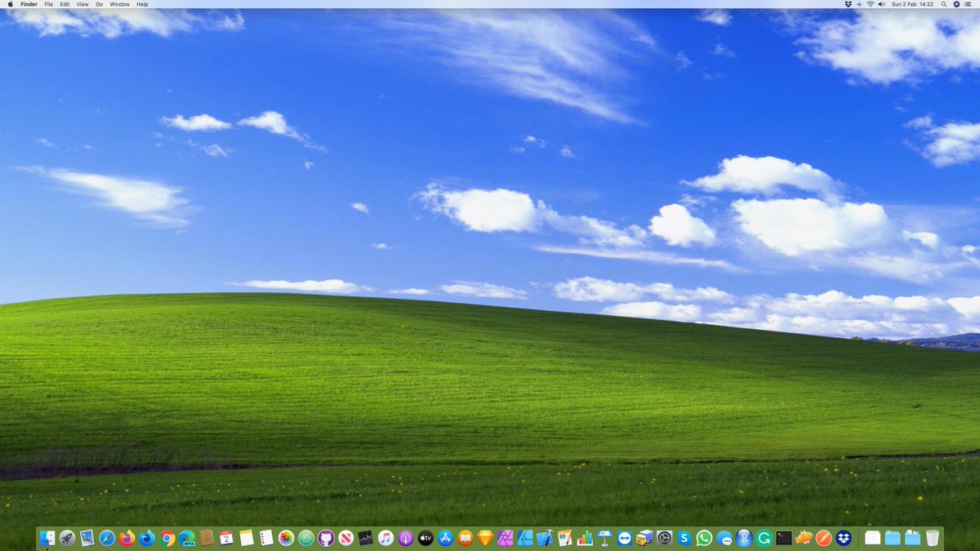Screen dimensions: 980x551
Task: Open TeamViewer icon in Dock
Action: coord(625,538)
